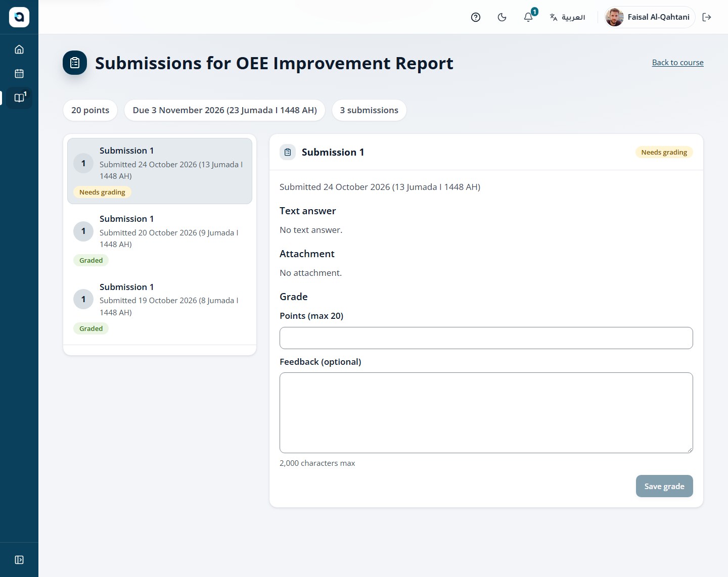Expand the sidebar with the panel icon

[19, 560]
